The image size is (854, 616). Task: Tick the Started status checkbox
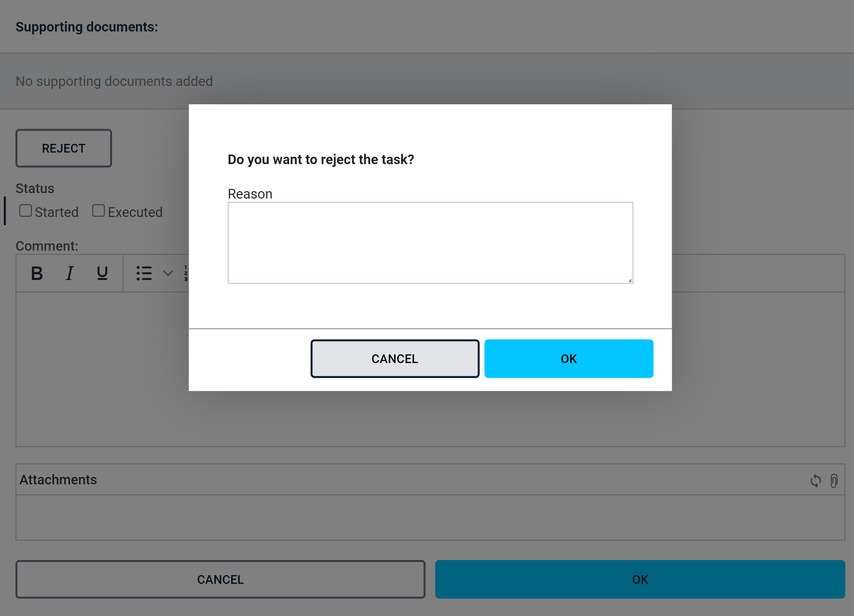tap(26, 211)
